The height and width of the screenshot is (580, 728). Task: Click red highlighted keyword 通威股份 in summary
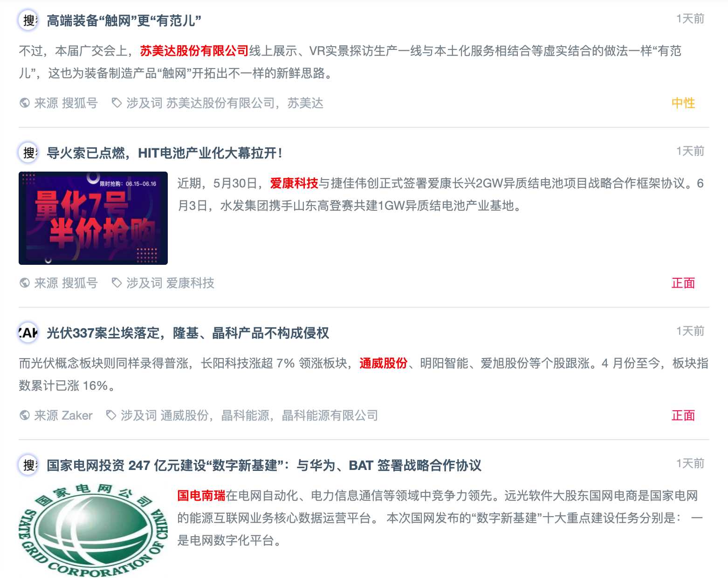pyautogui.click(x=384, y=363)
